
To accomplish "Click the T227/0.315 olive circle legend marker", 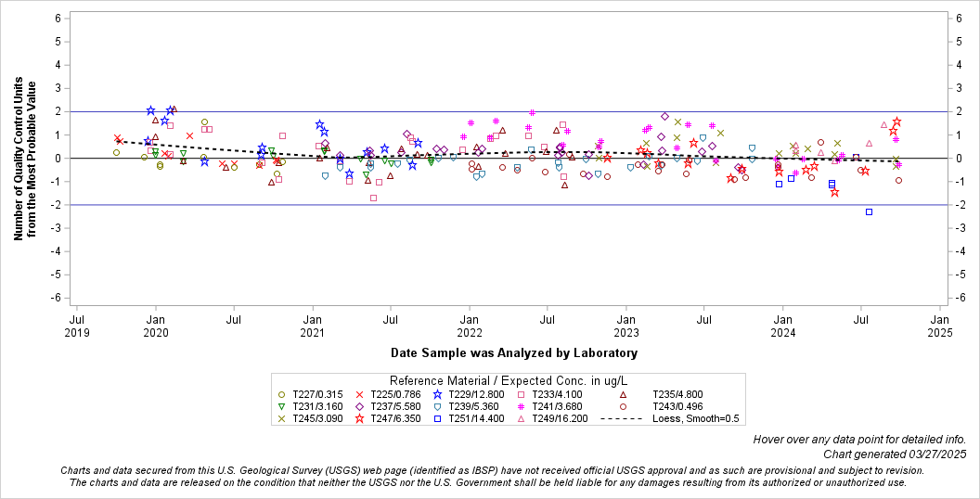I will point(281,395).
